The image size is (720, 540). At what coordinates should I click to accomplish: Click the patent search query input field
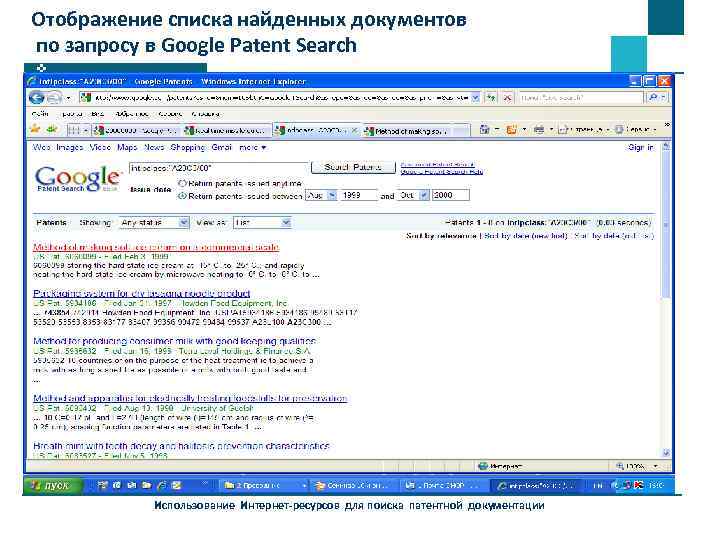[x=218, y=168]
